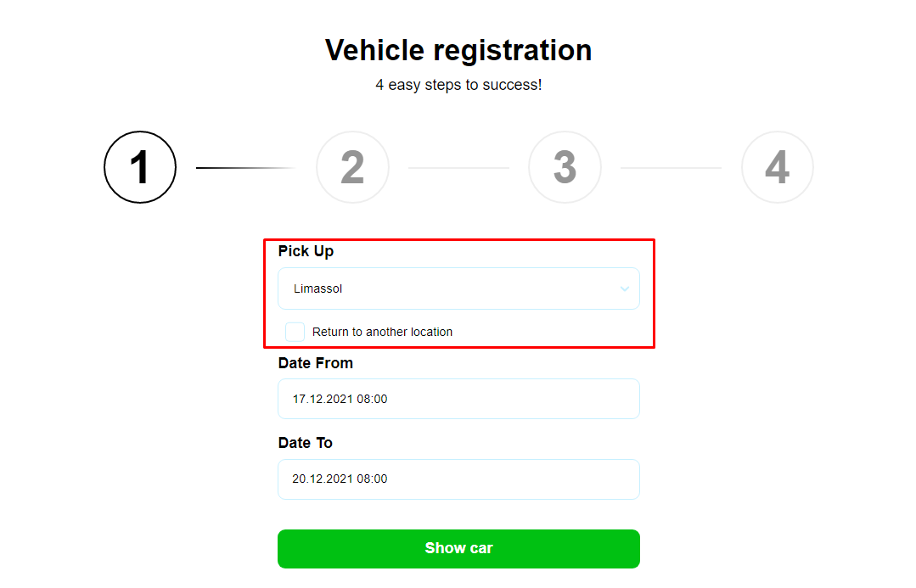Viewport: 916px width, 588px height.
Task: Click the 'Vehicle registration' heading
Action: point(458,50)
